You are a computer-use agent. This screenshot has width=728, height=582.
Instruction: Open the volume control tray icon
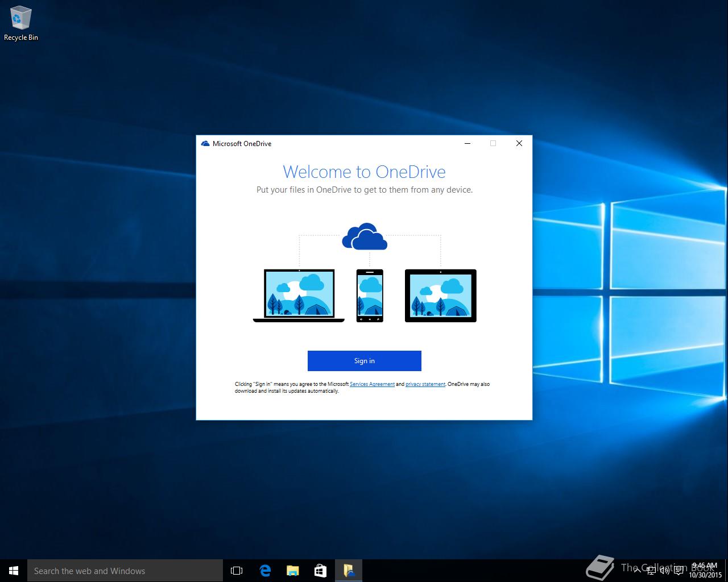(x=665, y=571)
